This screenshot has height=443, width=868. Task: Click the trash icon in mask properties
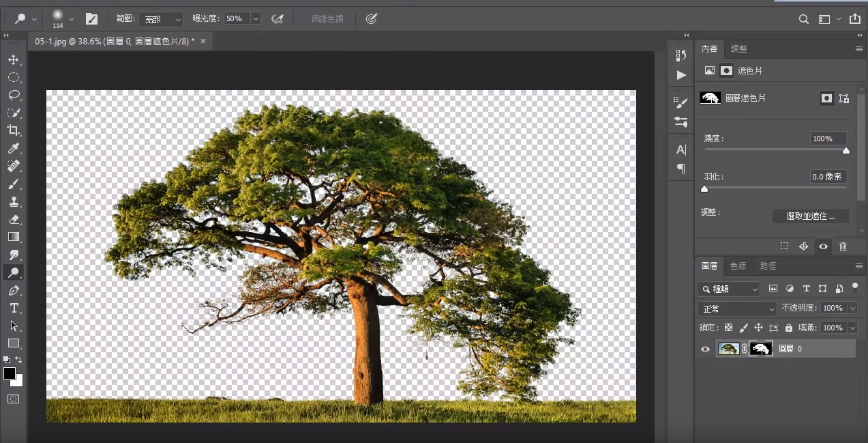[x=843, y=246]
